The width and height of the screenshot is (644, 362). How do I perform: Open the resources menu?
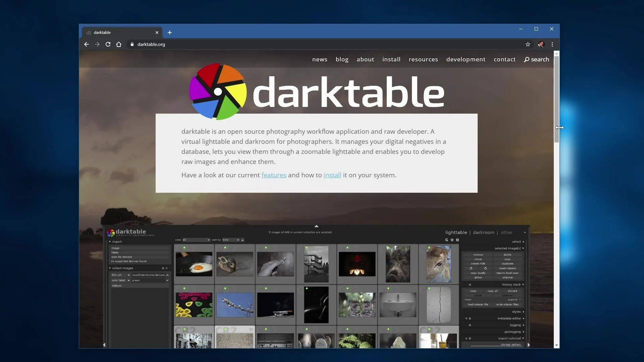click(x=423, y=59)
